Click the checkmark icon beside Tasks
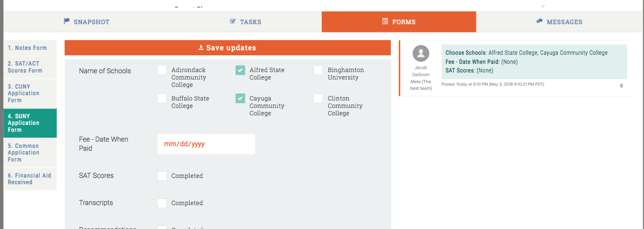Image resolution: width=644 pixels, height=229 pixels. tap(233, 21)
